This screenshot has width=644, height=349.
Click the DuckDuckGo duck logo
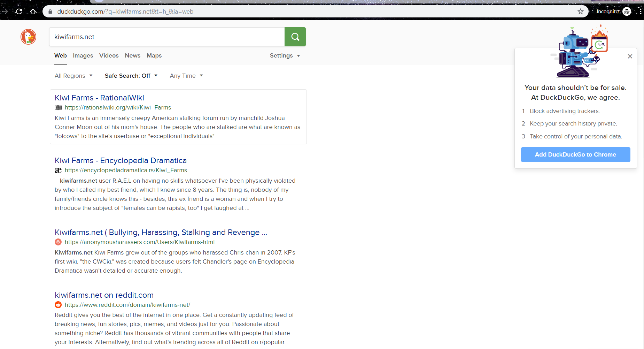28,37
